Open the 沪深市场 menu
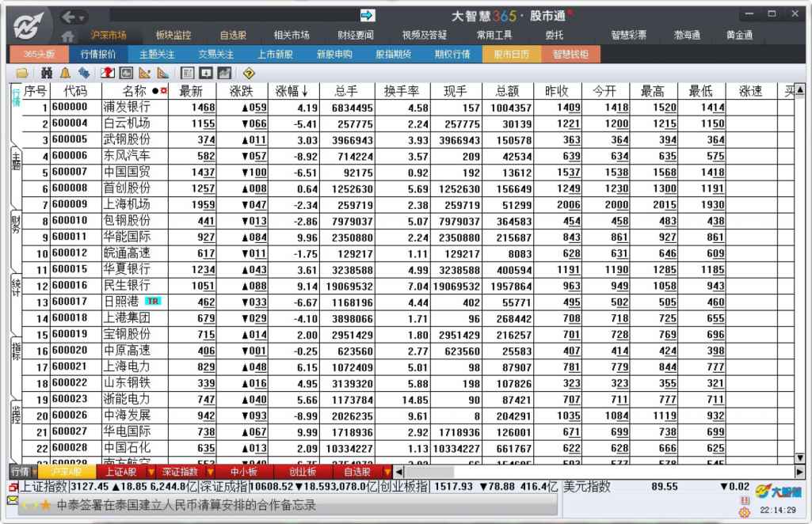812x524 pixels. [x=109, y=35]
